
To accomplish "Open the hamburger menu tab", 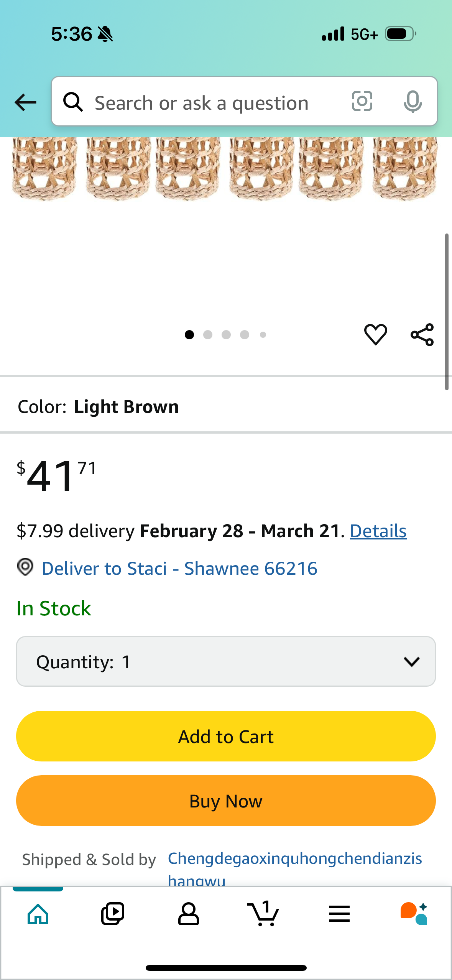I will pyautogui.click(x=339, y=914).
